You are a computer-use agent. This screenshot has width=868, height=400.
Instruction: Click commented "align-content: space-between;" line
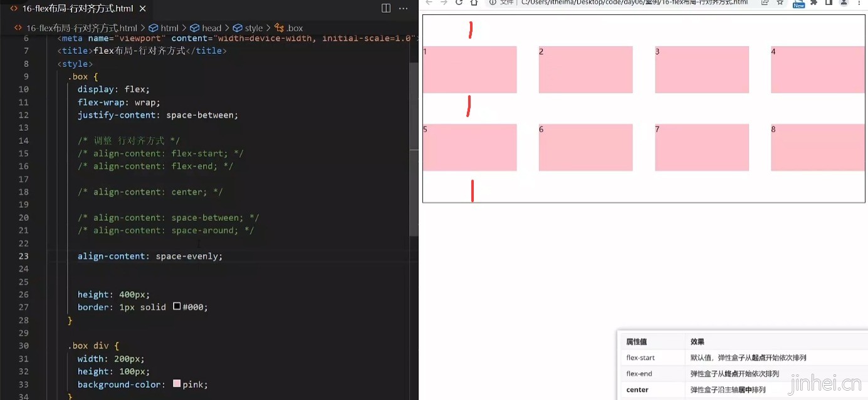point(169,218)
